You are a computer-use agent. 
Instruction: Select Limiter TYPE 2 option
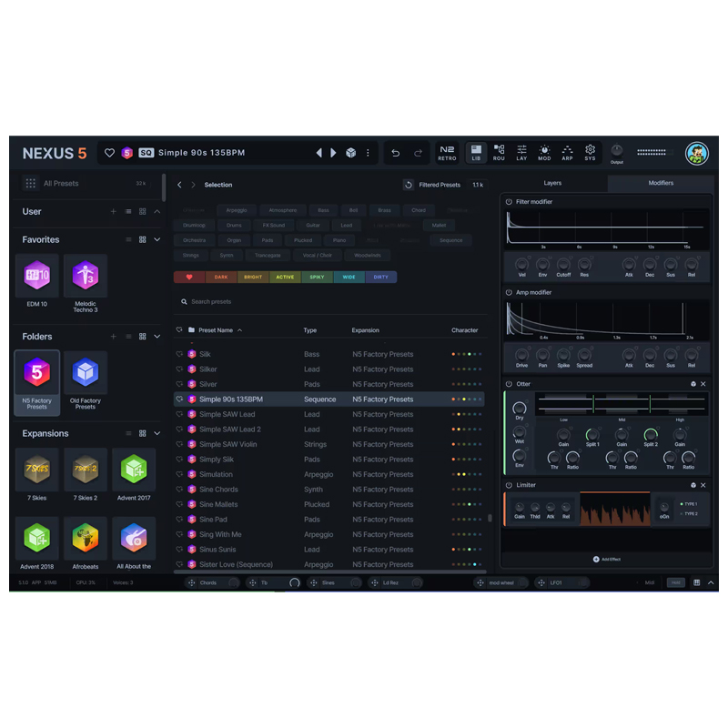tap(689, 514)
